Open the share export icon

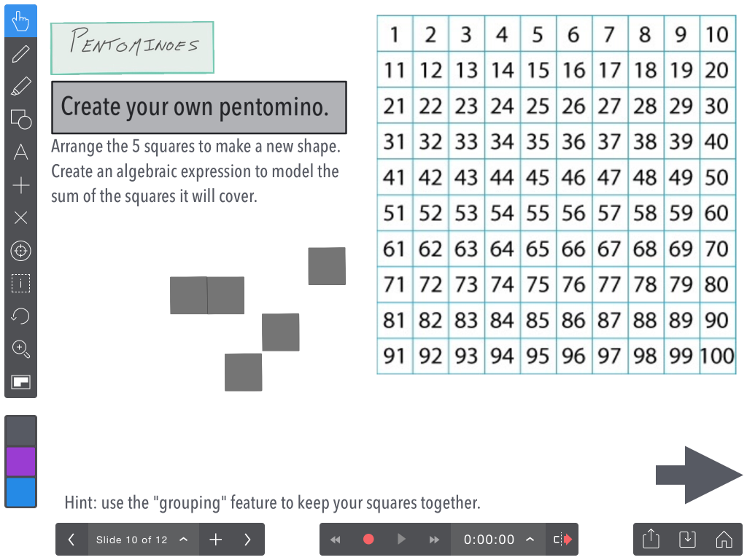[x=651, y=540]
